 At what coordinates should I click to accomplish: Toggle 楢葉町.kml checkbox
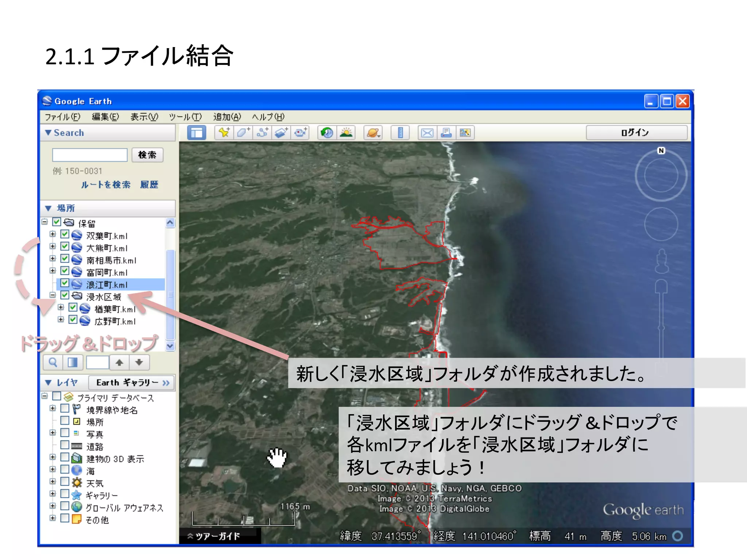[x=73, y=308]
